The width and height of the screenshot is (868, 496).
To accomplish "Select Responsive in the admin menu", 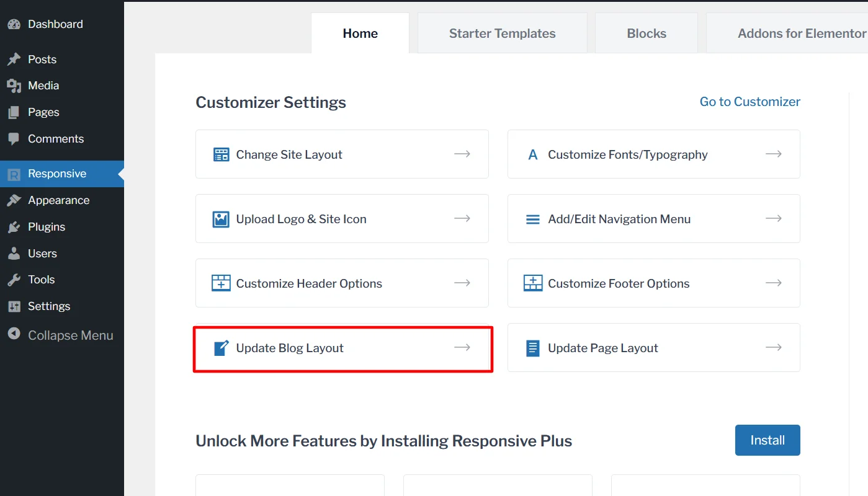I will [62, 174].
